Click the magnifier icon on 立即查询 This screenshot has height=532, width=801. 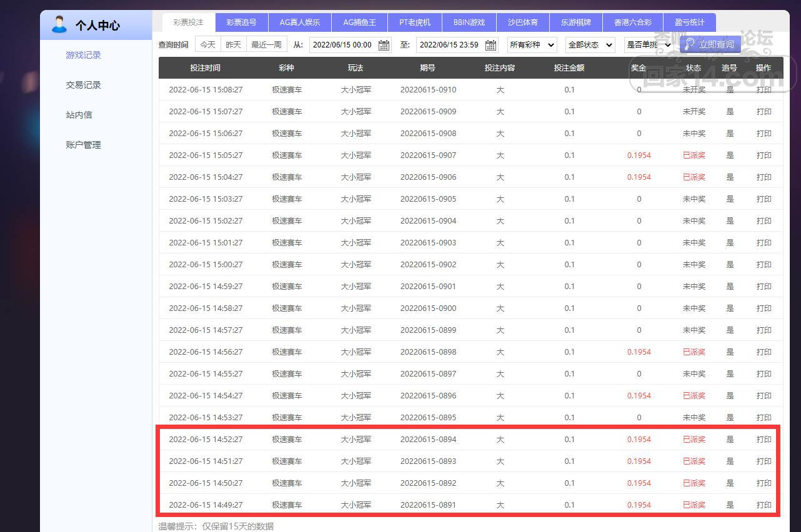pos(689,44)
